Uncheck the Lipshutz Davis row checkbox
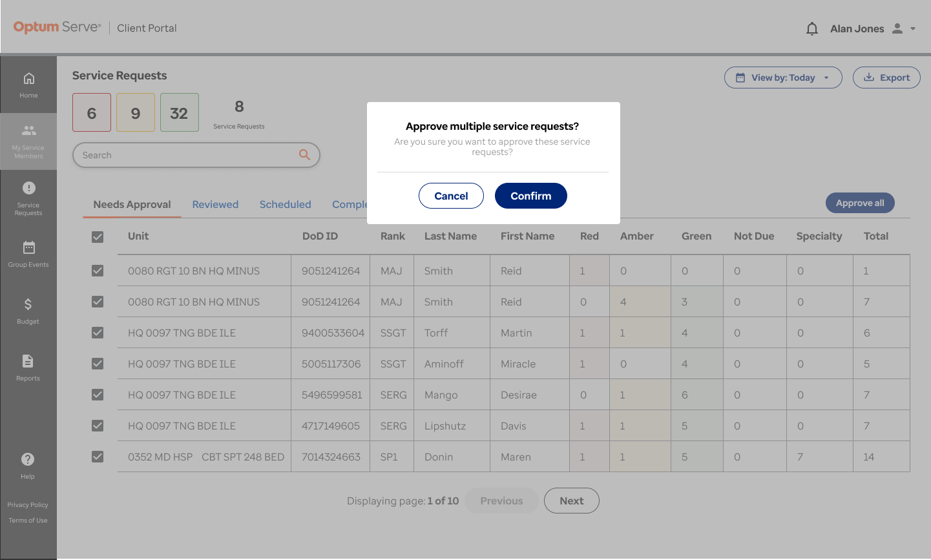The image size is (931, 560). click(x=98, y=426)
